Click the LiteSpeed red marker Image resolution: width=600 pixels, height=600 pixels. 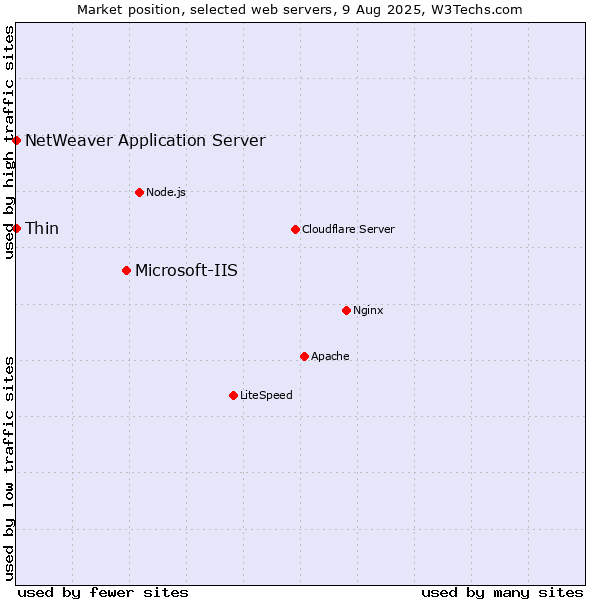click(x=234, y=395)
